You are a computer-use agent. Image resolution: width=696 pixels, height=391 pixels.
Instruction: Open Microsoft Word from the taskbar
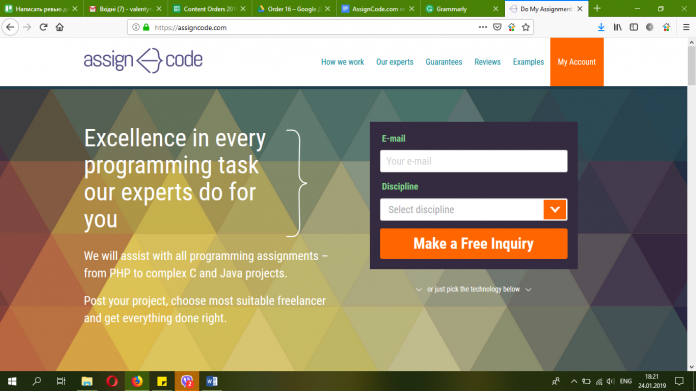(212, 381)
